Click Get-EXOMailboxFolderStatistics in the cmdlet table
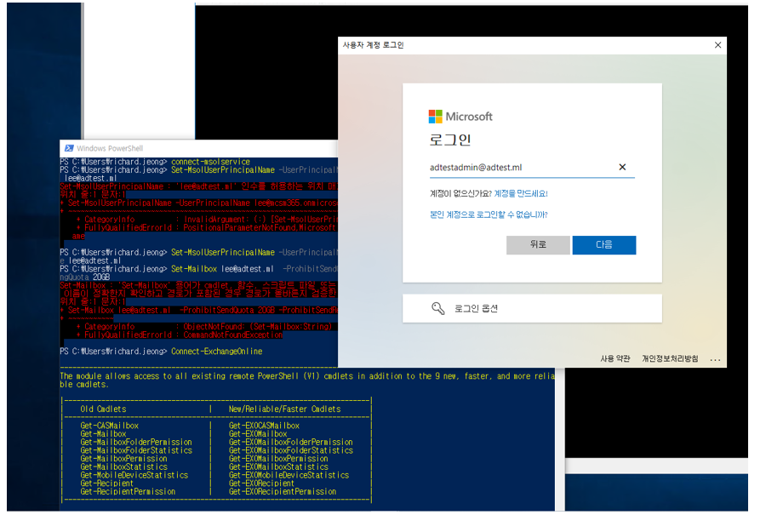 tap(291, 450)
